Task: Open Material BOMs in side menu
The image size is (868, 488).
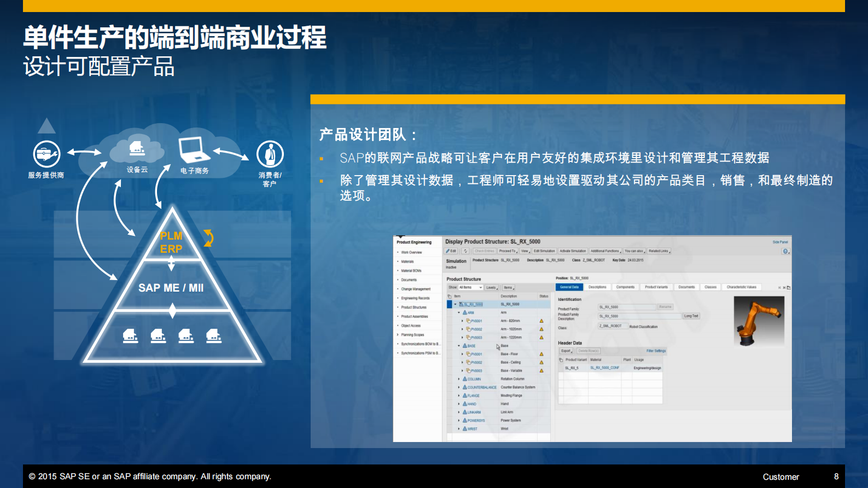Action: click(411, 271)
